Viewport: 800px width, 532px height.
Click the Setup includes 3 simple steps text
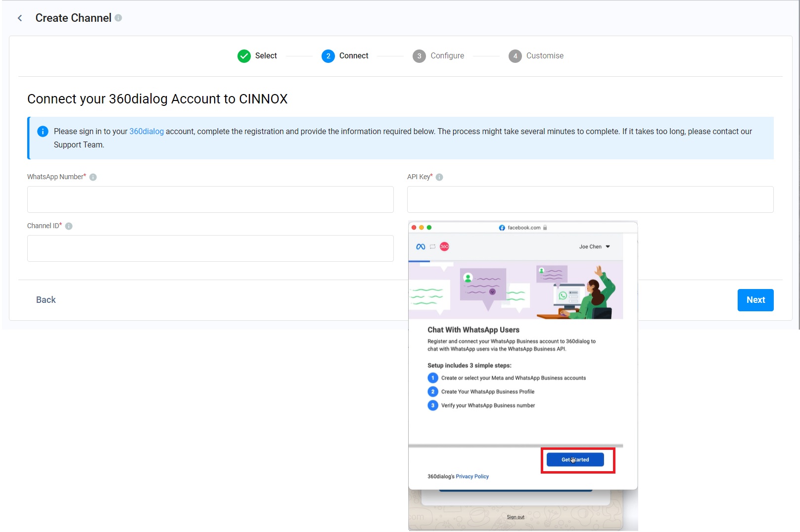click(470, 366)
